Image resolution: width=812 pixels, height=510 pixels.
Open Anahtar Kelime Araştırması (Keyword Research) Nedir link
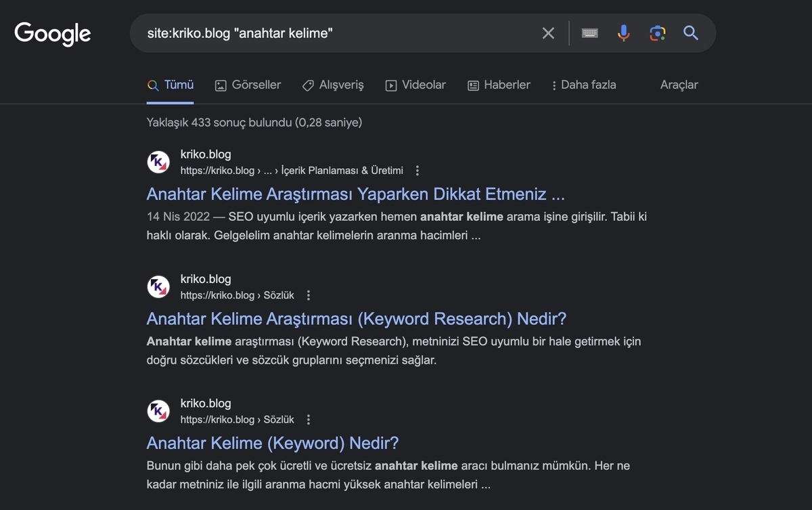pos(356,319)
